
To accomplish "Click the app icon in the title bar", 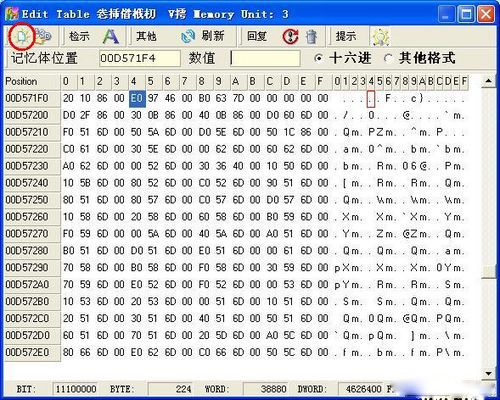I will tap(12, 14).
